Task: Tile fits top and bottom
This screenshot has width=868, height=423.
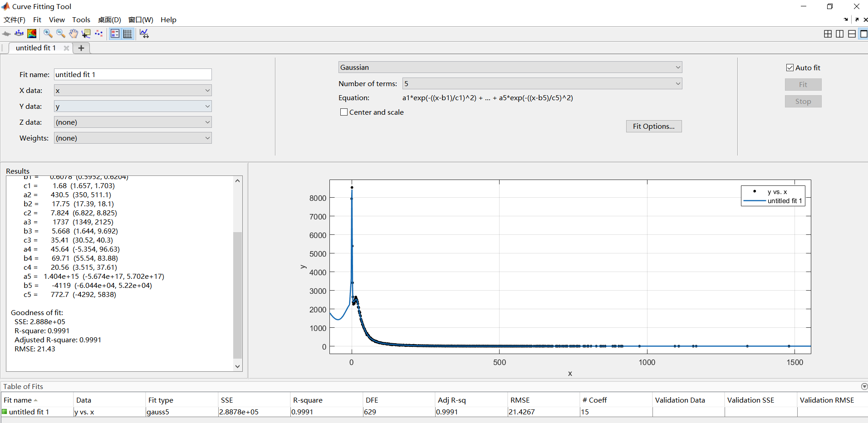Action: (852, 34)
